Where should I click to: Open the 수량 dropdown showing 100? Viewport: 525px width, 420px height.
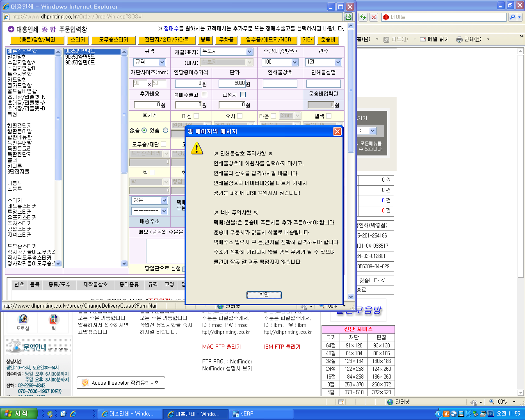pyautogui.click(x=294, y=62)
